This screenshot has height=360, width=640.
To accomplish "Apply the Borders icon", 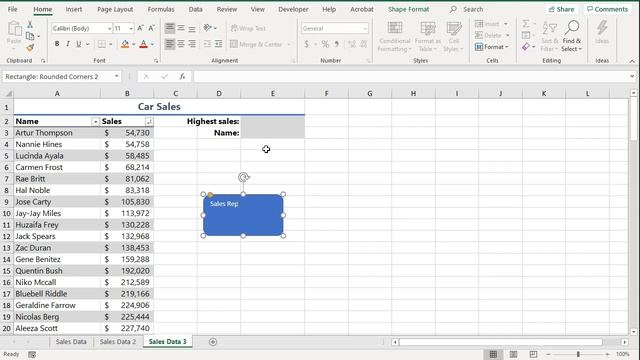I will (x=102, y=44).
